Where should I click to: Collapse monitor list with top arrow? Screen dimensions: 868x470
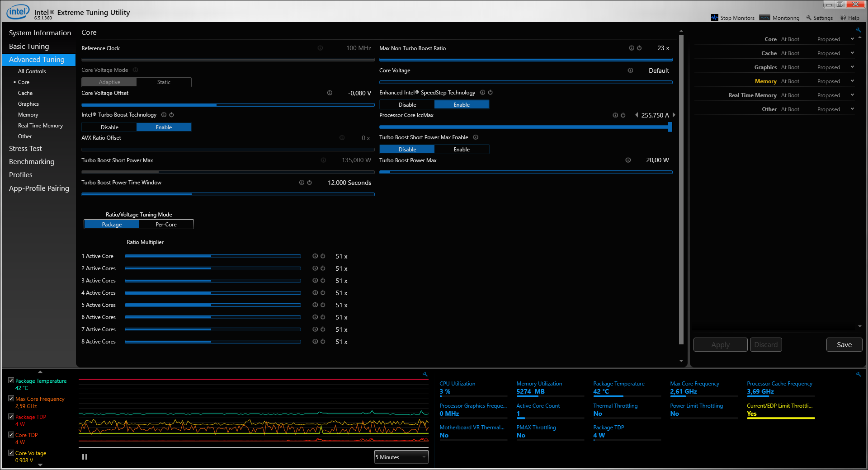40,372
